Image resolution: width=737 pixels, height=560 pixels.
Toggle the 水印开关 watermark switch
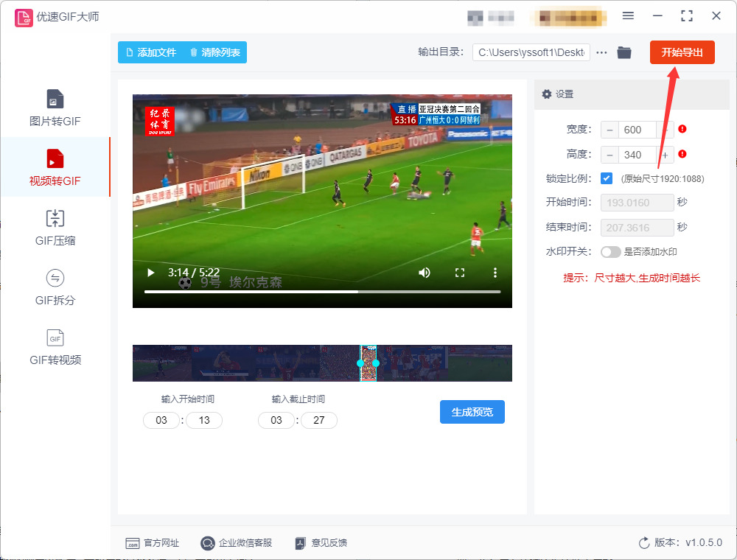pos(610,252)
